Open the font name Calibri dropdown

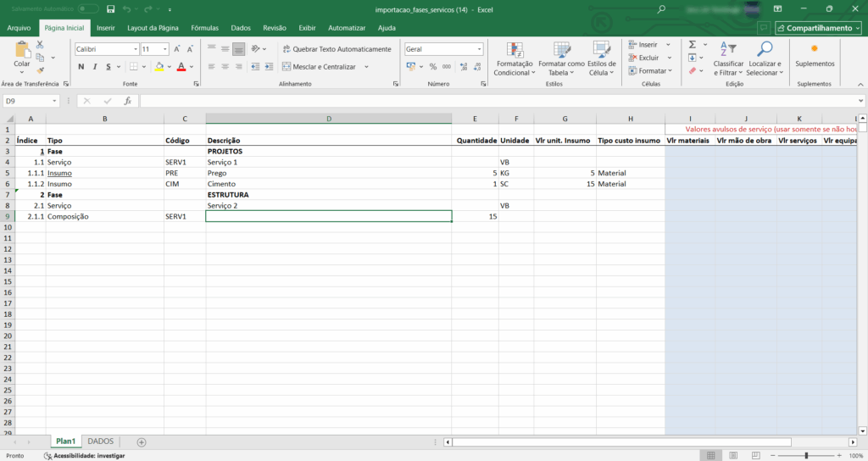click(x=135, y=49)
